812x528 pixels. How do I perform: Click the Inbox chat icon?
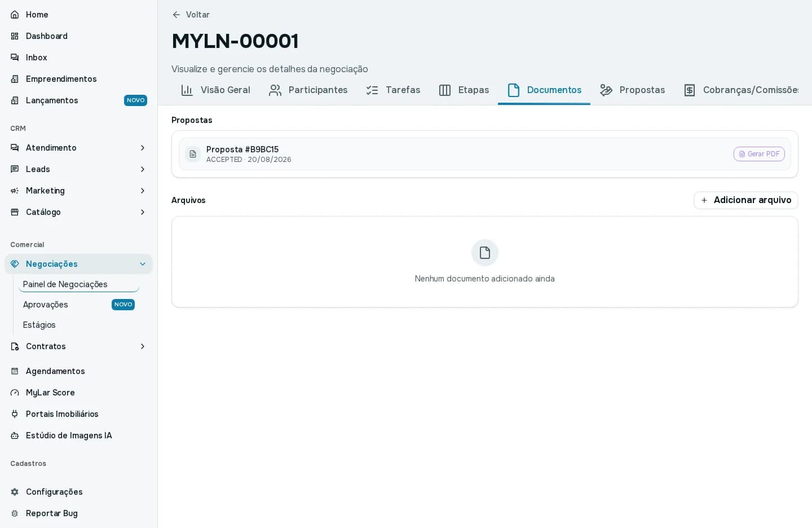point(15,58)
